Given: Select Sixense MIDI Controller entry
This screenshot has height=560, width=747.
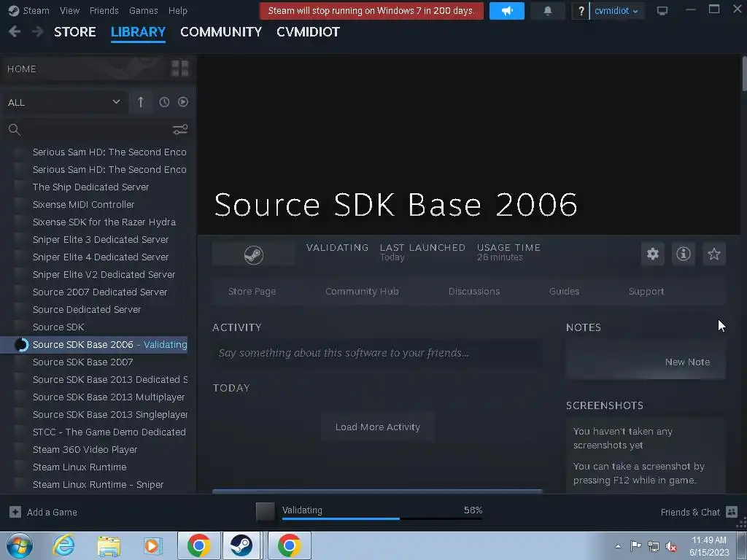Looking at the screenshot, I should tap(83, 204).
